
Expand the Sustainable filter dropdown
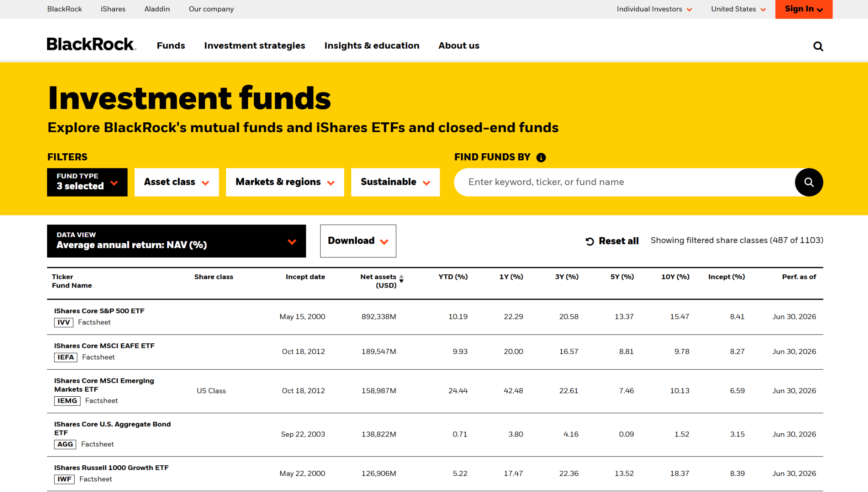tap(395, 182)
